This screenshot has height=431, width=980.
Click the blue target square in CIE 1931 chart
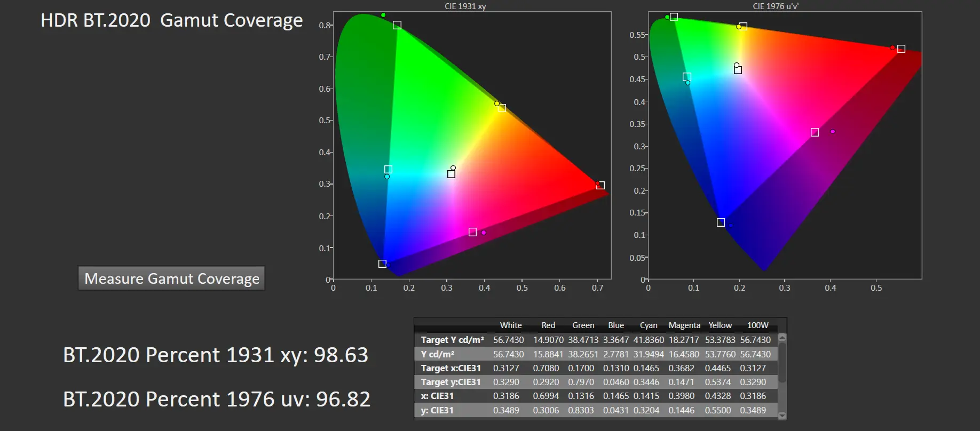[x=382, y=264]
